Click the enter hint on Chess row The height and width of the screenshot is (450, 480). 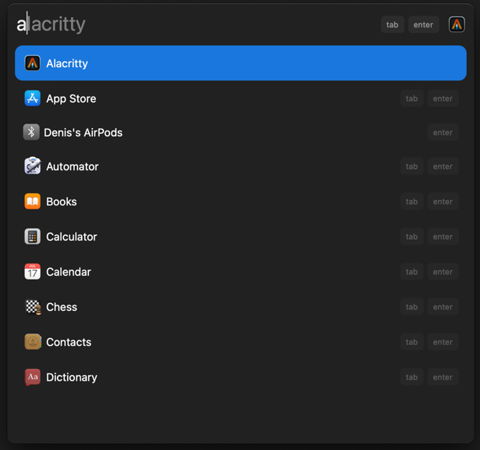(x=443, y=307)
